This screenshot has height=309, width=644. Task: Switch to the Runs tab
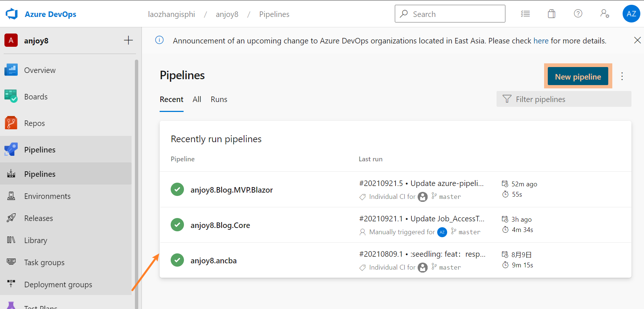pyautogui.click(x=219, y=99)
